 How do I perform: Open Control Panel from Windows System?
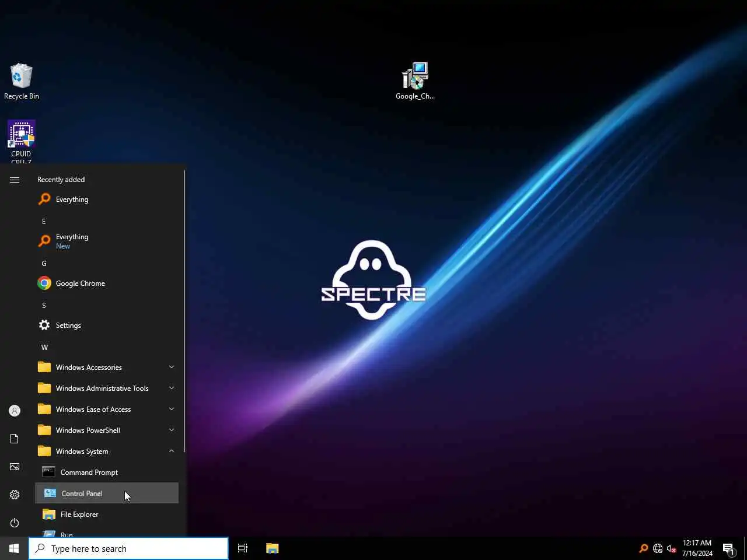pyautogui.click(x=107, y=494)
